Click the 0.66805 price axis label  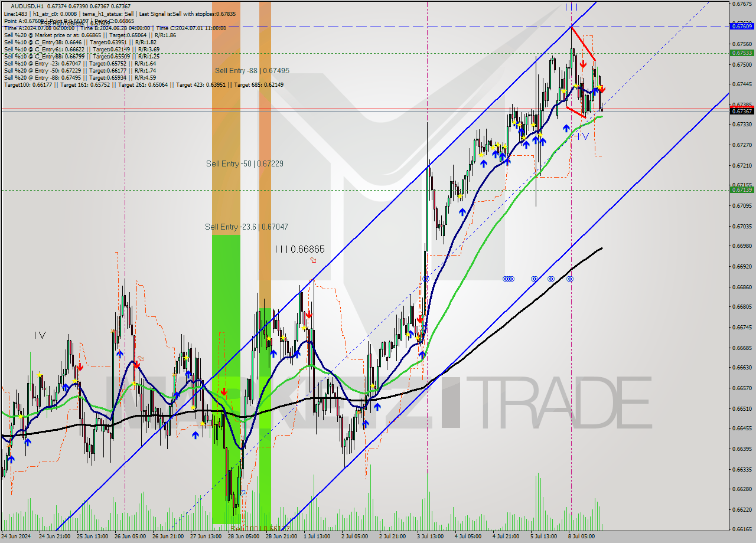pos(742,307)
